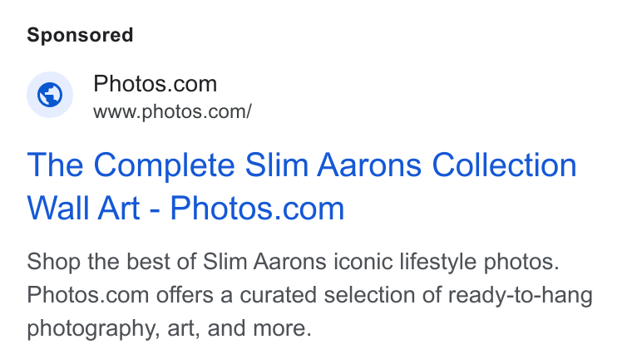Screen dimensions: 632x364
Task: Click the globe favicon icon
Action: coord(50,95)
